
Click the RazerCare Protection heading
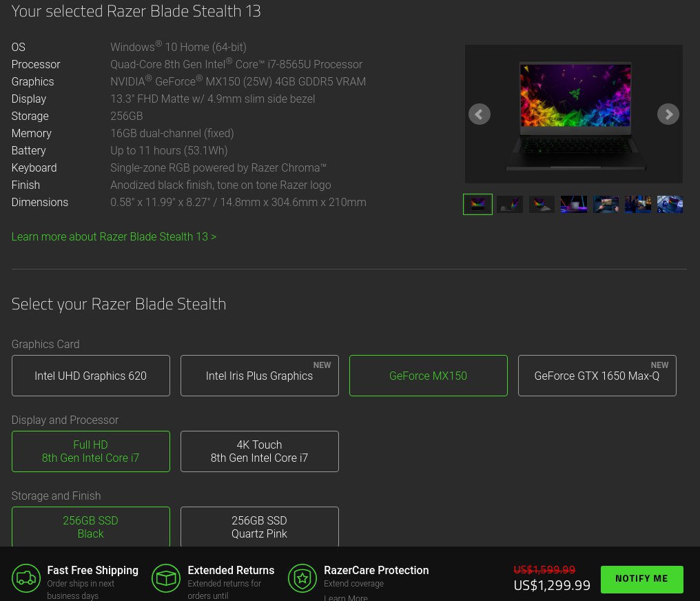click(x=376, y=570)
